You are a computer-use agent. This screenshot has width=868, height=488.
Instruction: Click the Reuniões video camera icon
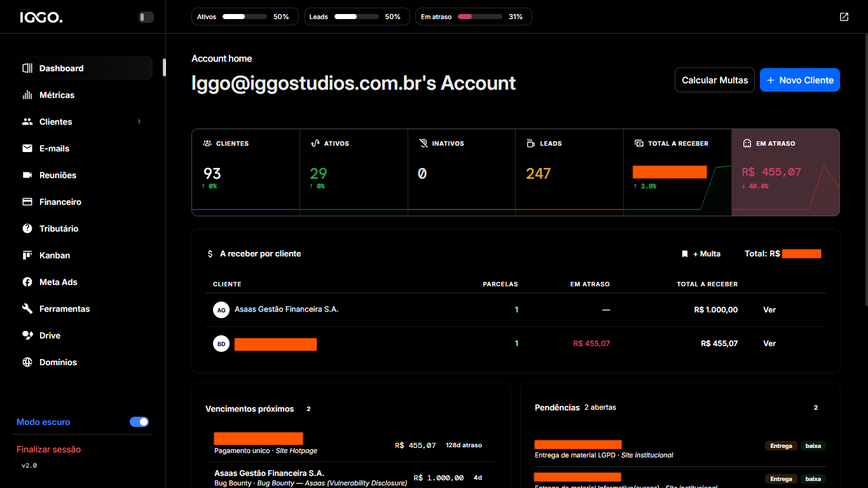tap(27, 175)
